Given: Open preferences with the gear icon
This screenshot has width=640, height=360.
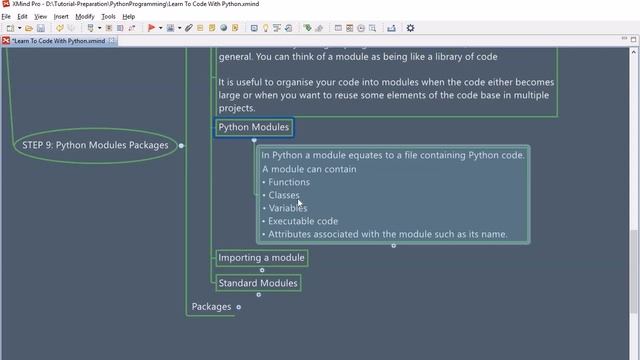Looking at the screenshot, I should [410, 28].
